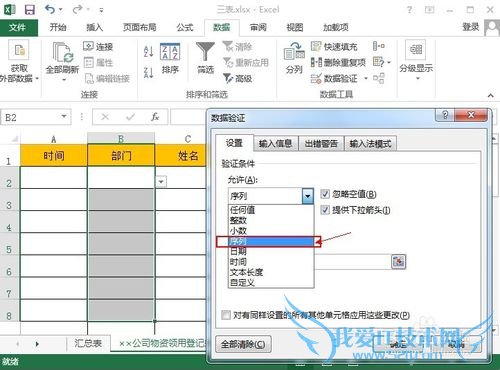Open What-If Analysis dropdown arrow

pyautogui.click(x=389, y=62)
